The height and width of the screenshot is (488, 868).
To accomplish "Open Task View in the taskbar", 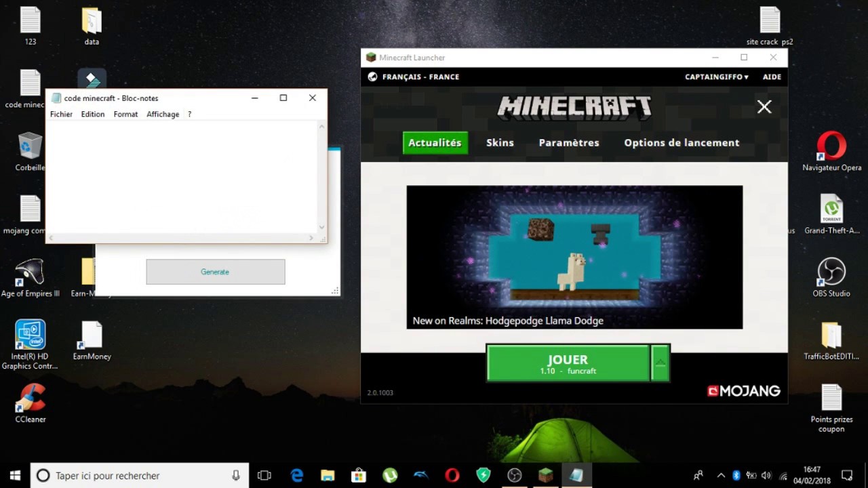I will coord(264,476).
